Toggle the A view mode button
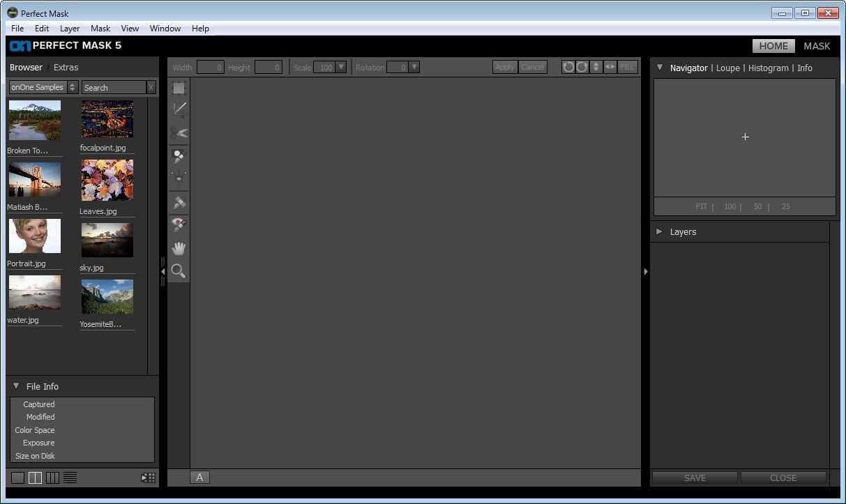 click(x=199, y=478)
